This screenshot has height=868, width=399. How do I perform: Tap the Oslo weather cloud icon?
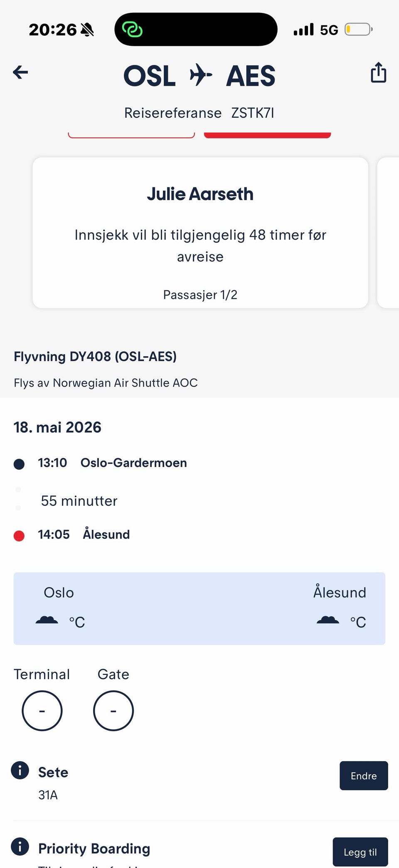47,620
